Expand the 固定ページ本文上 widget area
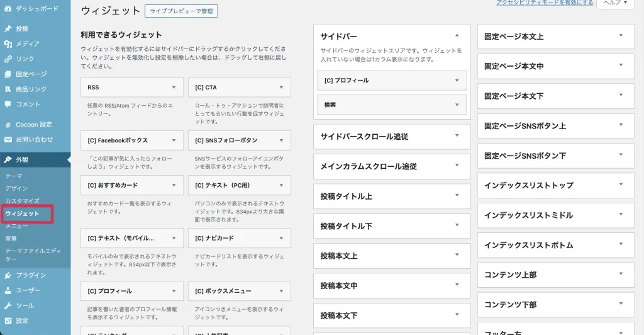644x335 pixels. click(x=621, y=36)
